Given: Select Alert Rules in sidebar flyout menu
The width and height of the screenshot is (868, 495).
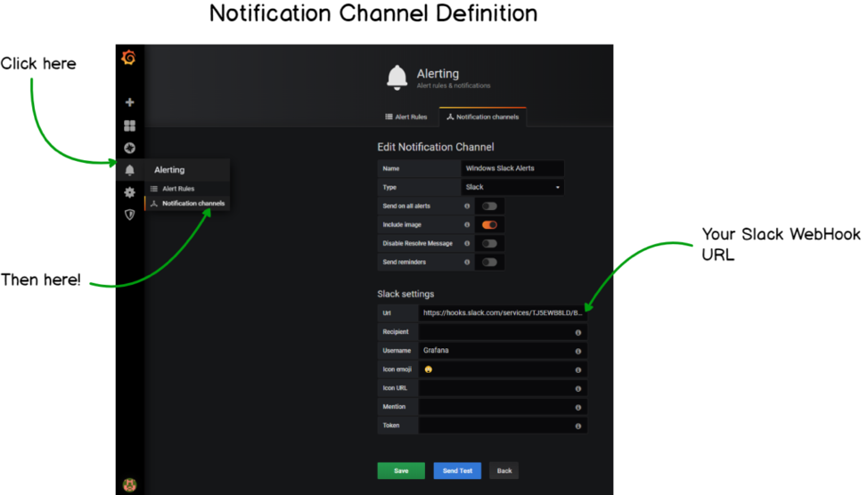Looking at the screenshot, I should coord(187,189).
